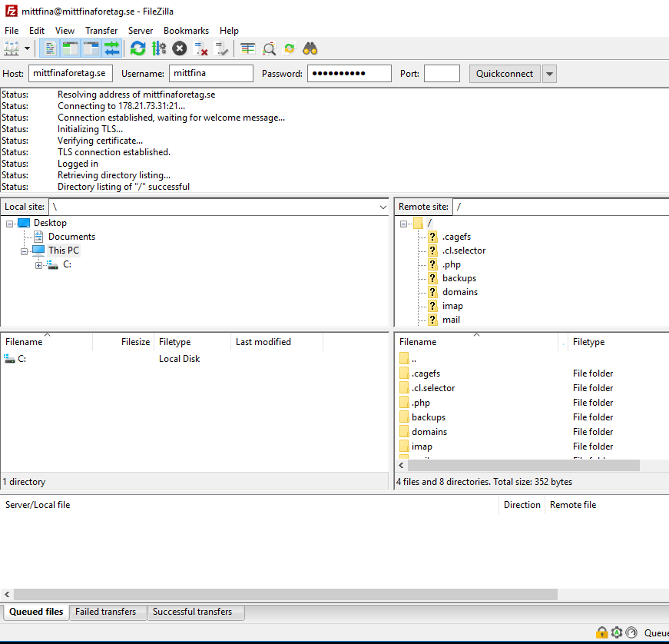
Task: Select .cl.selector in remote tree
Action: [x=464, y=251]
